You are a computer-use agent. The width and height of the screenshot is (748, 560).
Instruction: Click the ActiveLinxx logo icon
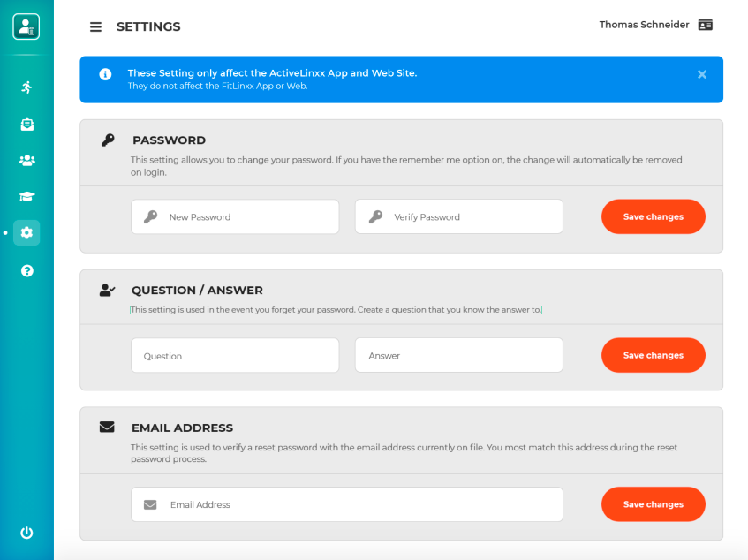pos(26,26)
